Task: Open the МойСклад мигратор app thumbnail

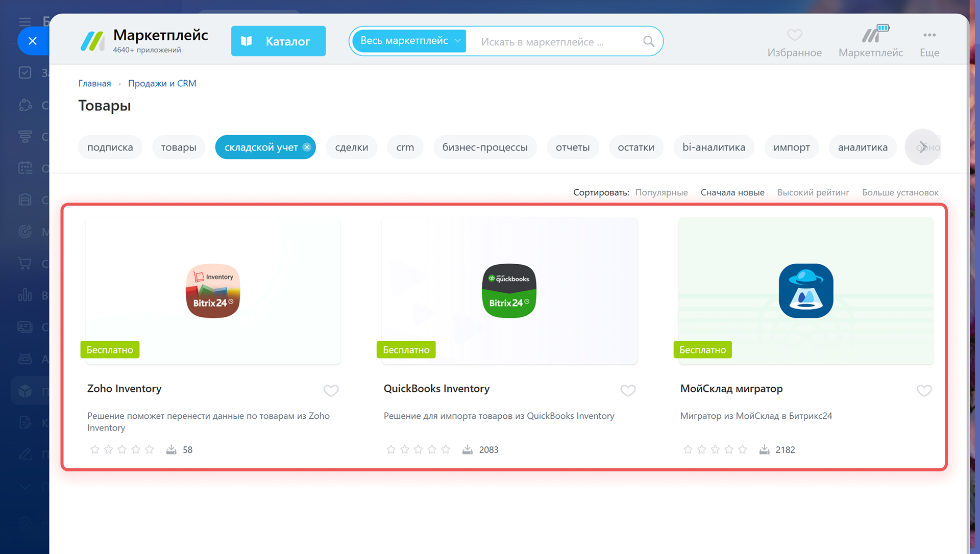Action: tap(806, 291)
